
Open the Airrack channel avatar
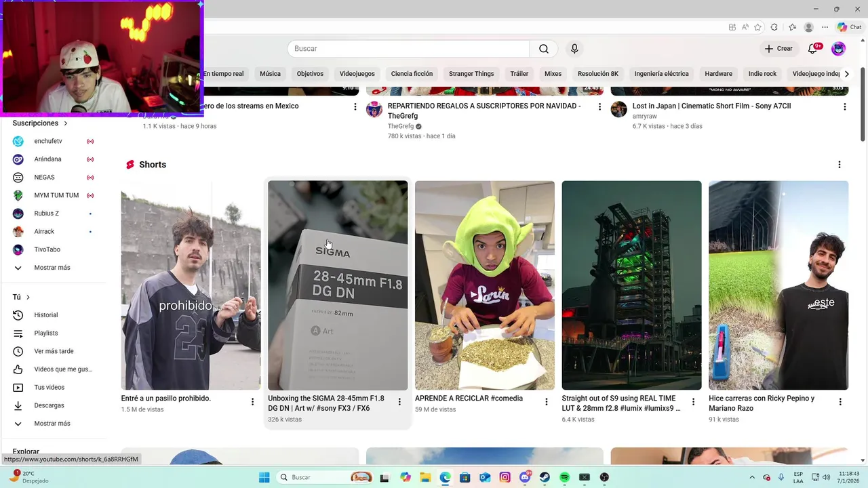[x=18, y=232]
